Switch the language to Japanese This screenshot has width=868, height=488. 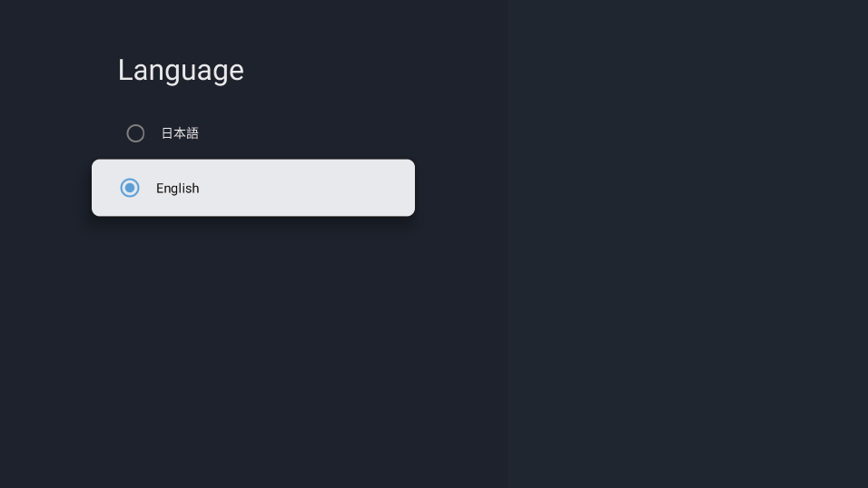click(253, 133)
